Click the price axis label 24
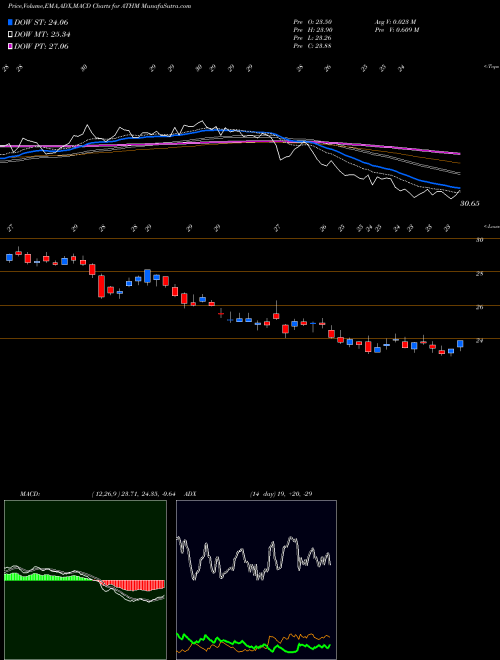Image resolution: width=500 pixels, height=660 pixels. pos(479,341)
